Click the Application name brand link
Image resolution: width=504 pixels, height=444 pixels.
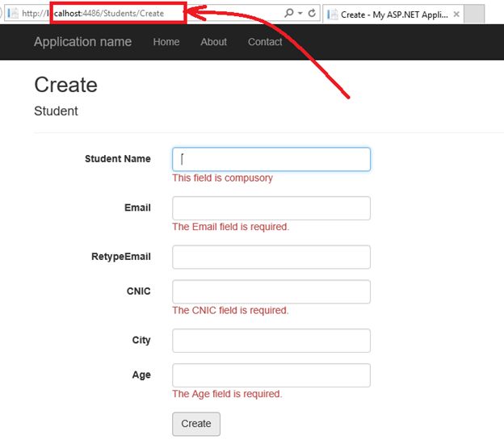pos(83,42)
